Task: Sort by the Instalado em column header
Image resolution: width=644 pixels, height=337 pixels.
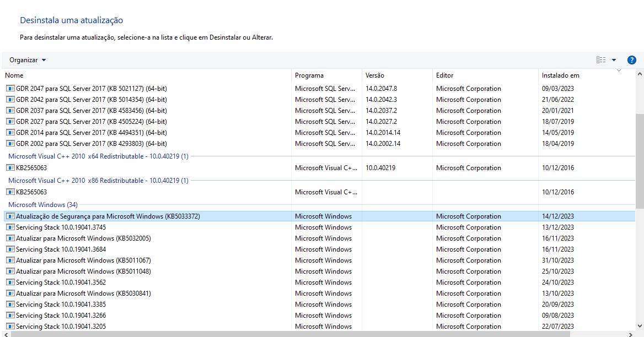Action: coord(561,75)
